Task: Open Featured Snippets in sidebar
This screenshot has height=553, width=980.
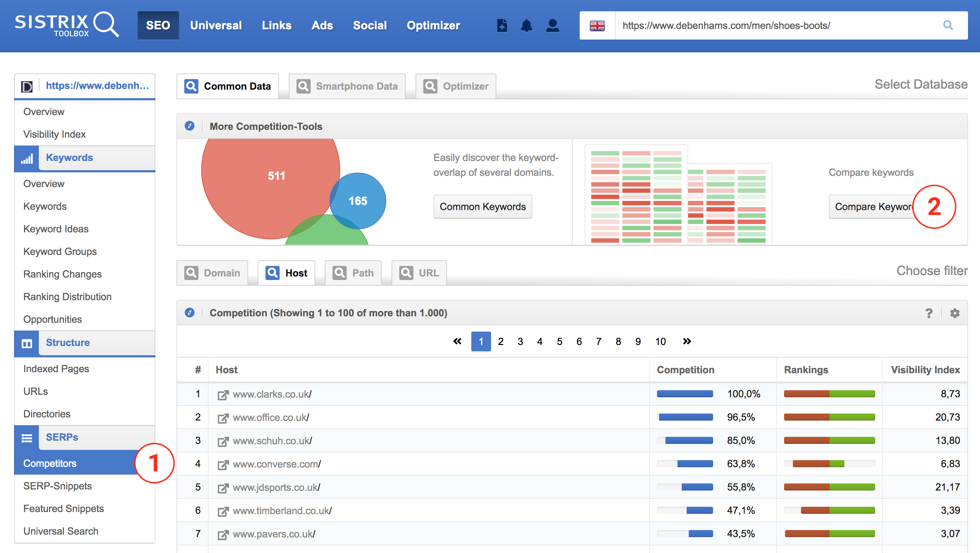Action: (x=64, y=508)
